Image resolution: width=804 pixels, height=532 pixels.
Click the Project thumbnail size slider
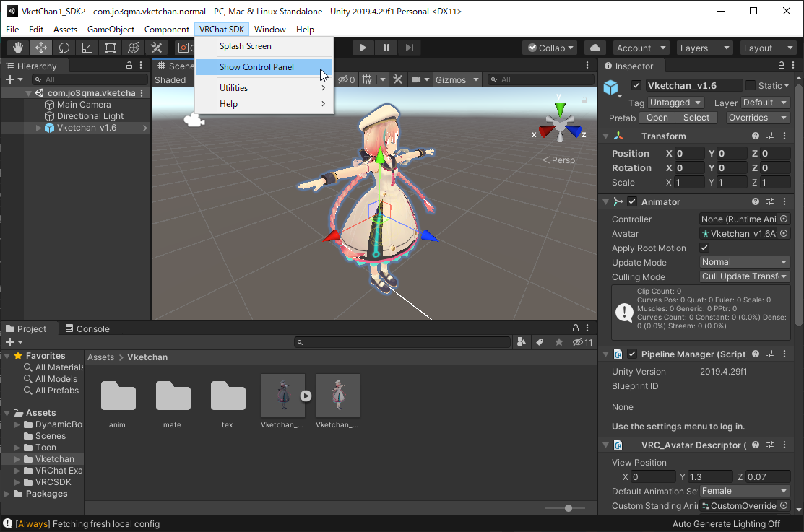[x=569, y=508]
